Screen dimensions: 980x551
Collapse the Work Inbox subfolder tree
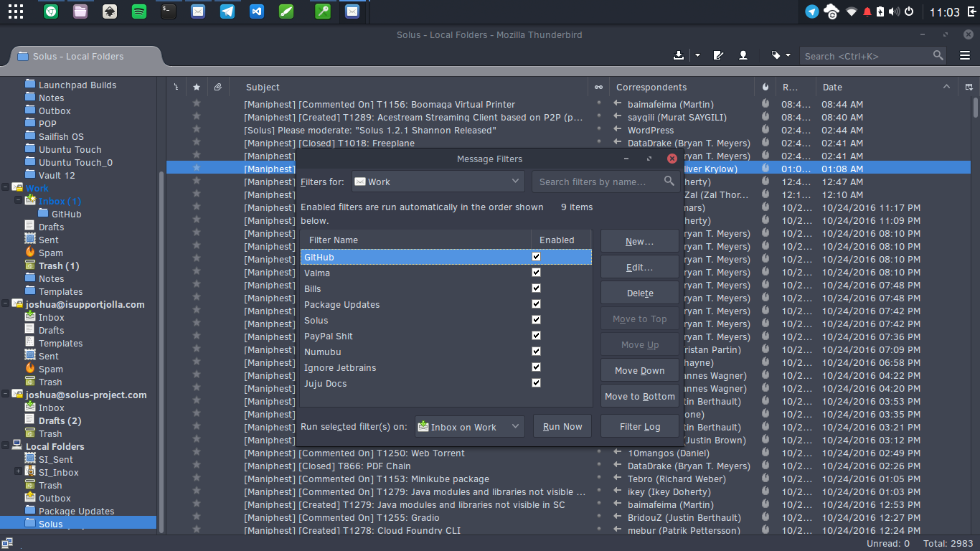tap(18, 201)
